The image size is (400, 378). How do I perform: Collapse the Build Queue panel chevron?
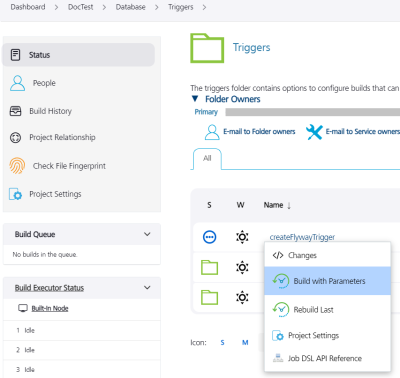(x=147, y=234)
